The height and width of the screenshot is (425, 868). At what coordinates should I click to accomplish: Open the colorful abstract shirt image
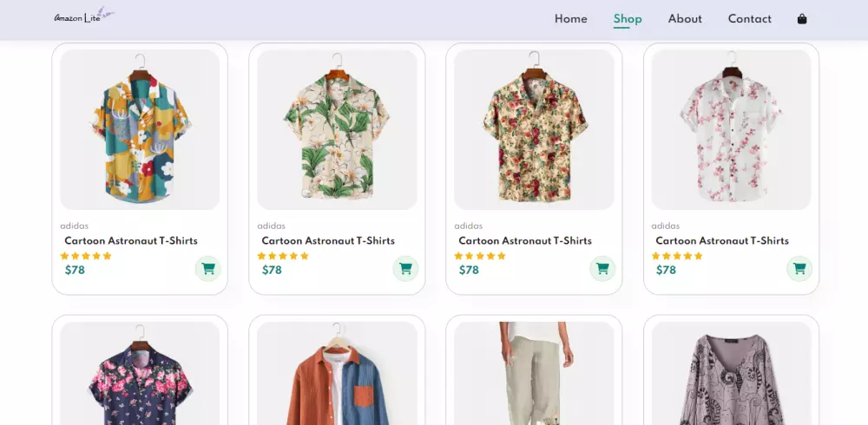140,130
